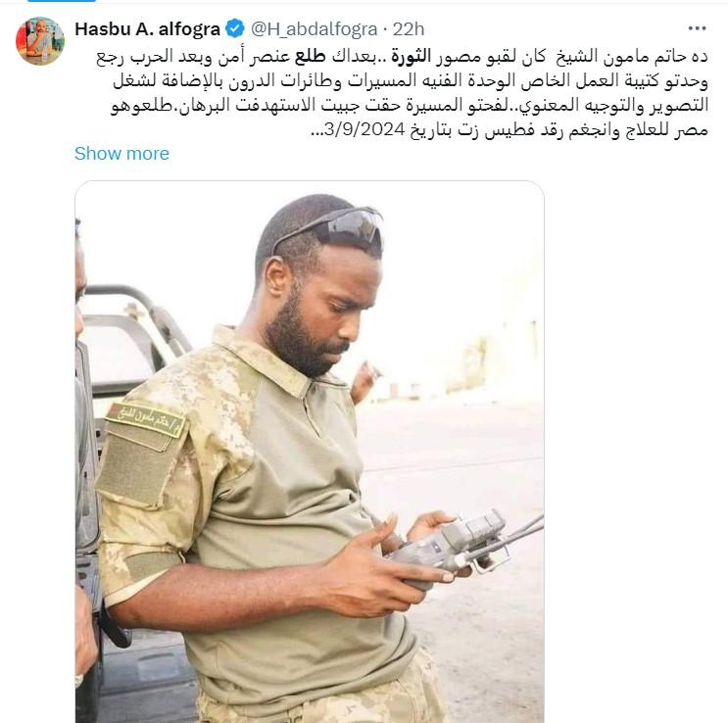Open the Hasbu A. alfogra display name
728x723 pixels.
[147, 28]
